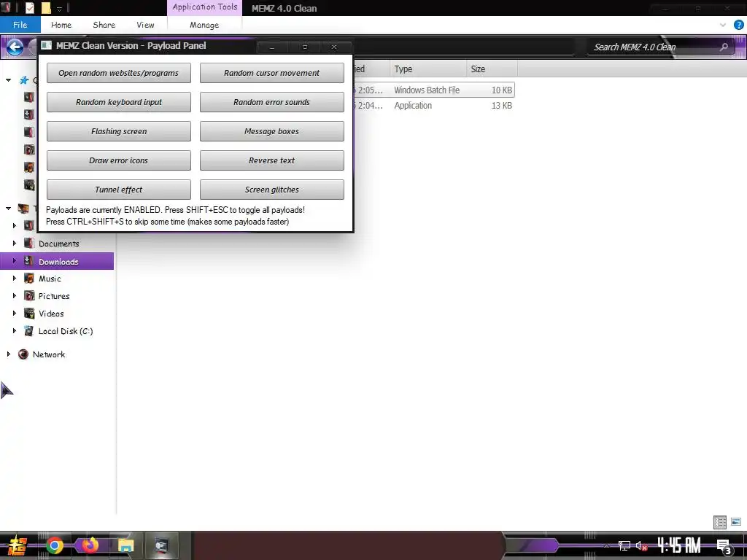Click the Videos folder icon in sidebar
The image size is (747, 560).
29,314
